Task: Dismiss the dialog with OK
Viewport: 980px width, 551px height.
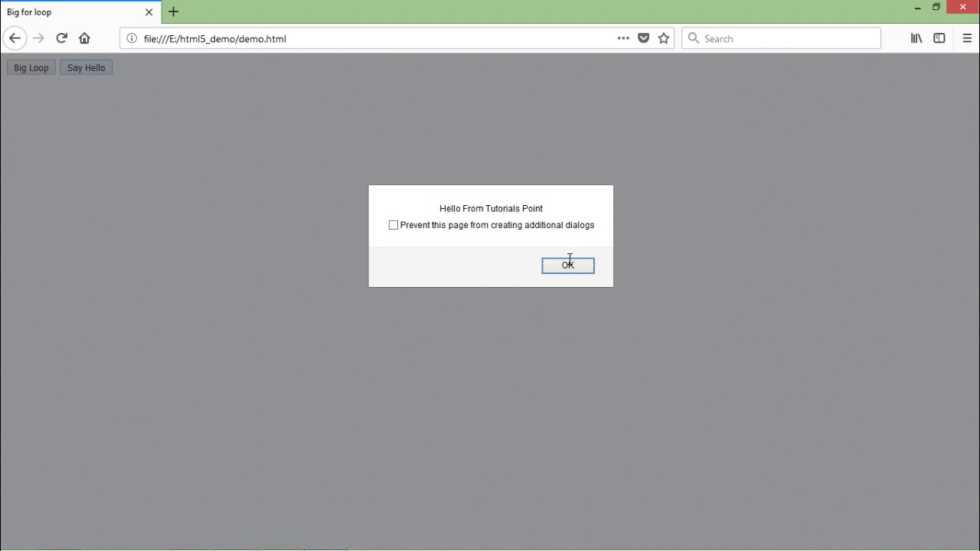Action: [568, 266]
